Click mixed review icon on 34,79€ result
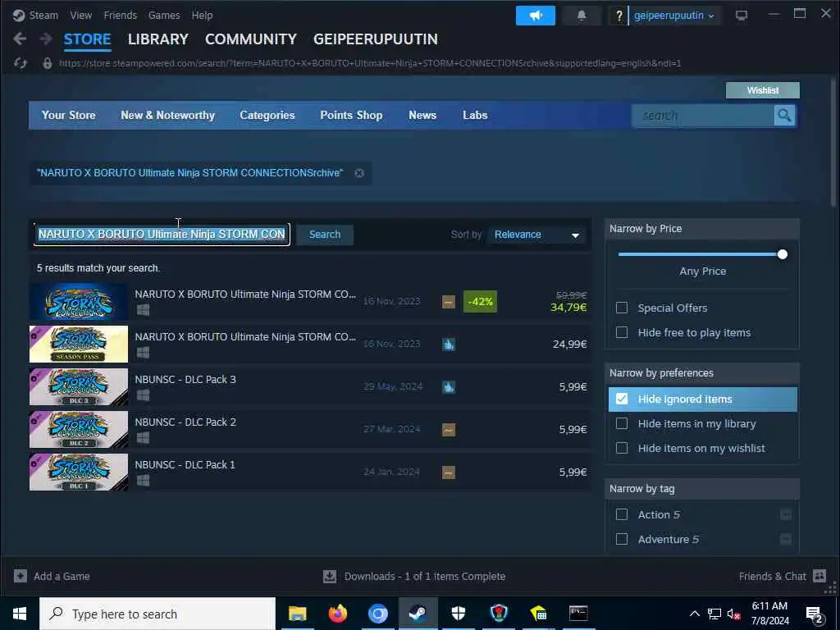Screen dimensions: 840x630 coord(449,302)
